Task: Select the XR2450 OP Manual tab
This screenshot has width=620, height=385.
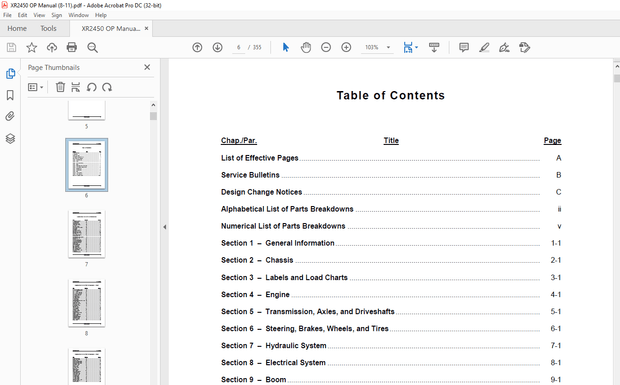Action: (110, 28)
